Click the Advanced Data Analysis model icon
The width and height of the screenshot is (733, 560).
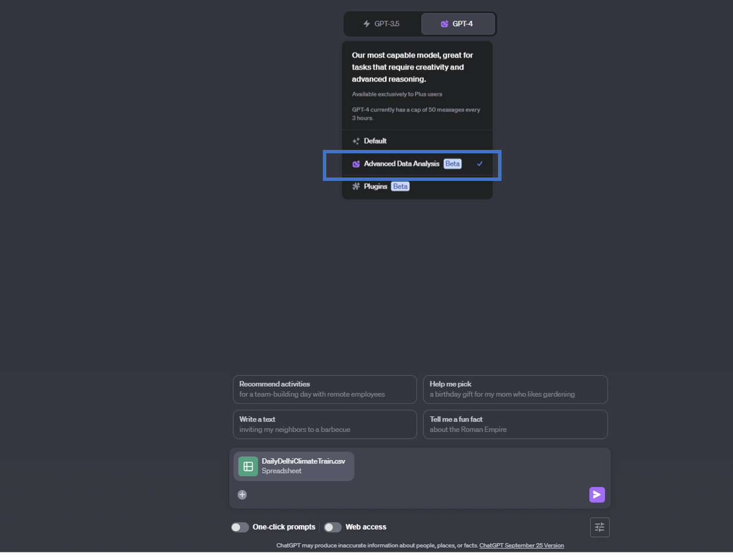coord(356,164)
